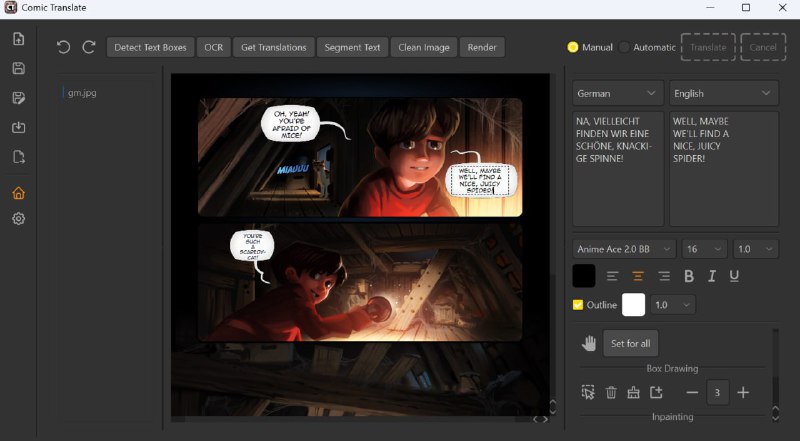Image resolution: width=800 pixels, height=441 pixels.
Task: Uncheck the Outline checkbox
Action: [x=578, y=305]
